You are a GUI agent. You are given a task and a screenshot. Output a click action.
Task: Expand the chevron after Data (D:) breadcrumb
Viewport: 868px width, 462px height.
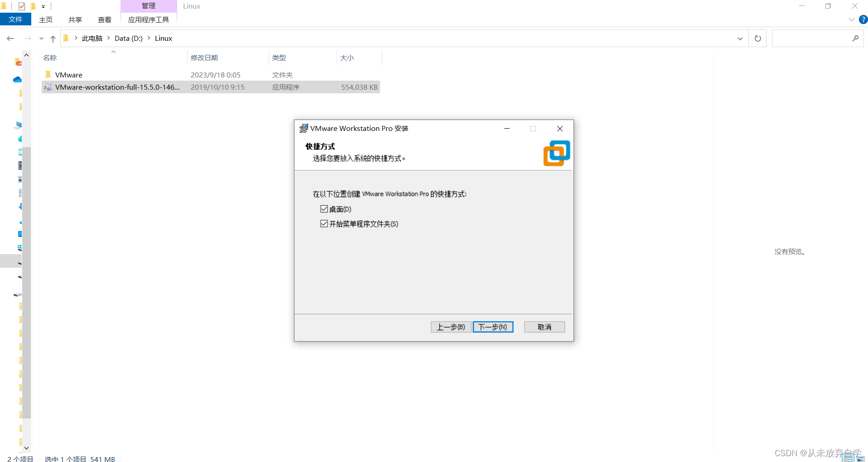point(149,38)
